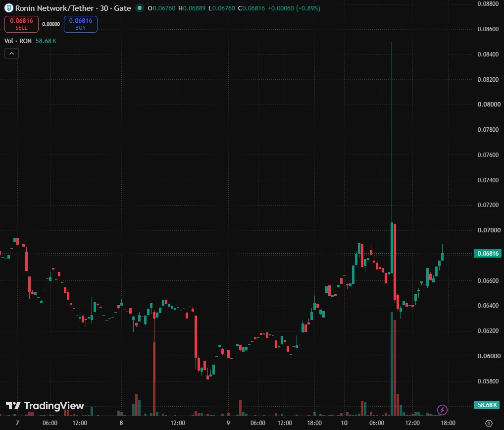Screen dimensions: 504x430
Task: Open the Ronin Network/Tether symbol title
Action: [73, 8]
